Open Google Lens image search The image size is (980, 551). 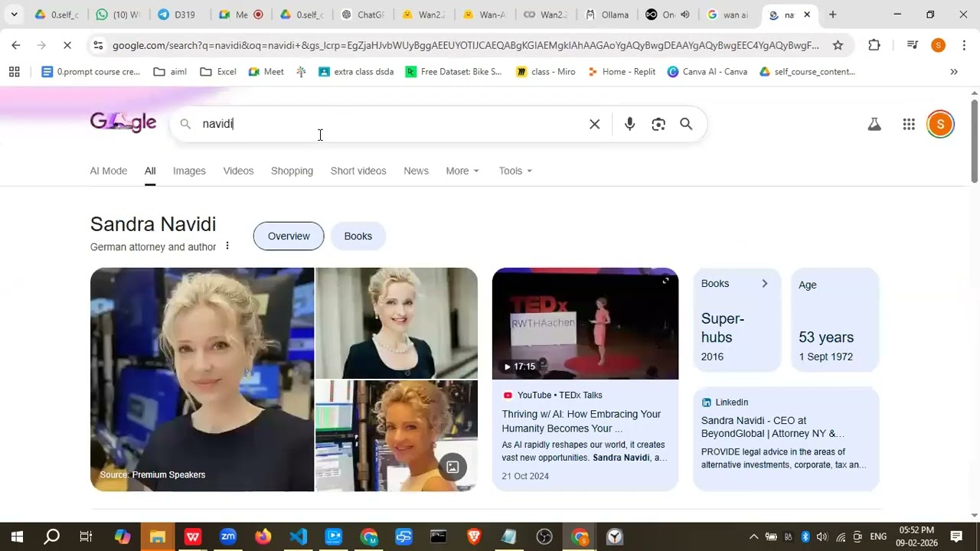tap(658, 124)
